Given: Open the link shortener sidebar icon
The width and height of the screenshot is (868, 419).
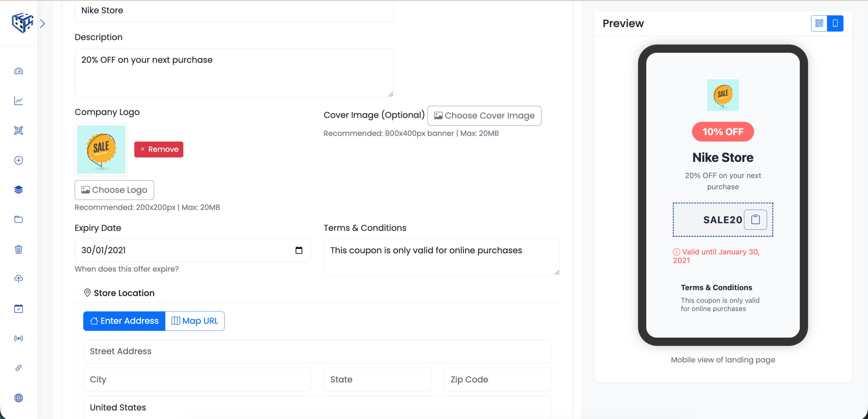Looking at the screenshot, I should pyautogui.click(x=18, y=368).
